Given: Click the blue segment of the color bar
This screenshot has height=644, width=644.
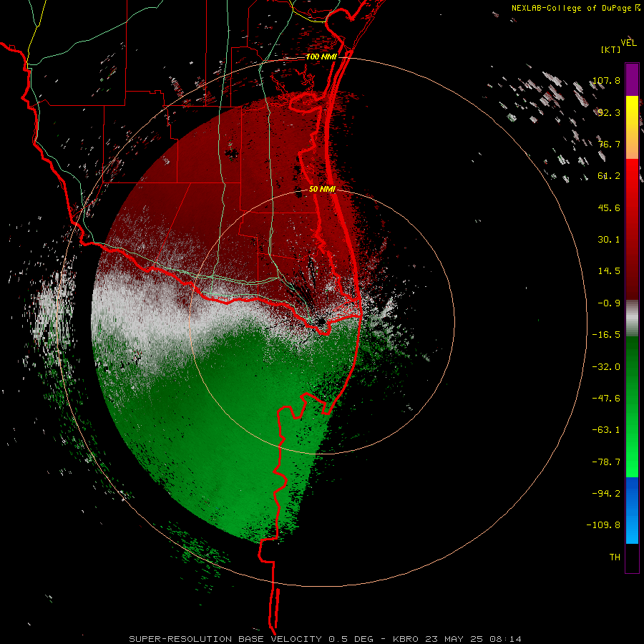Looking at the screenshot, I should pyautogui.click(x=632, y=510).
